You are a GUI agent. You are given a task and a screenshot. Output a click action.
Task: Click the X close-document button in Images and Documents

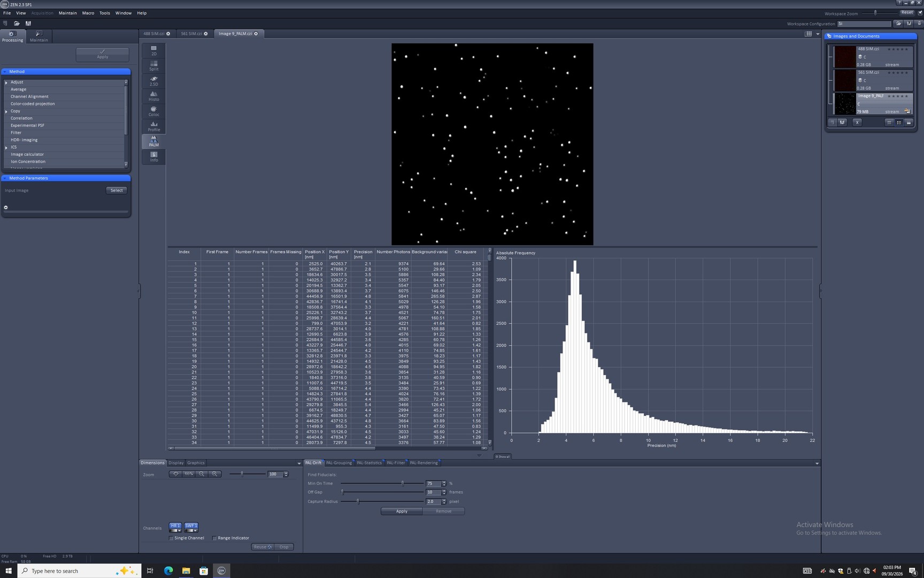tap(857, 123)
